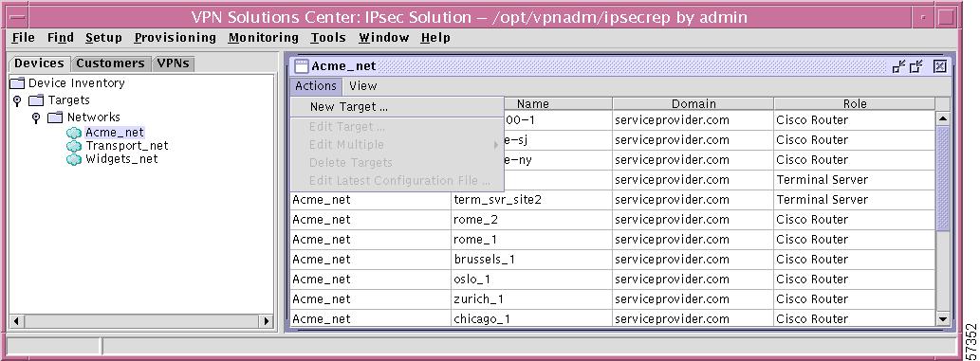
Task: Open the Monitoring menu
Action: (263, 38)
